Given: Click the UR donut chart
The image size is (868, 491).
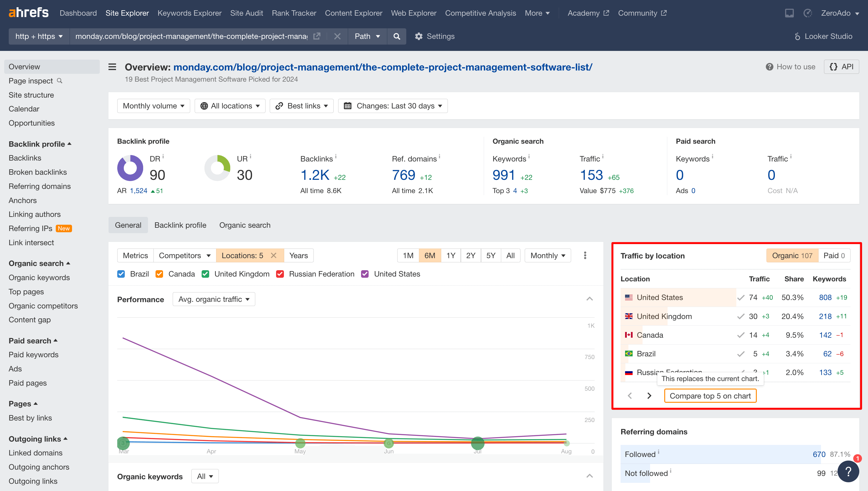Looking at the screenshot, I should (x=217, y=167).
